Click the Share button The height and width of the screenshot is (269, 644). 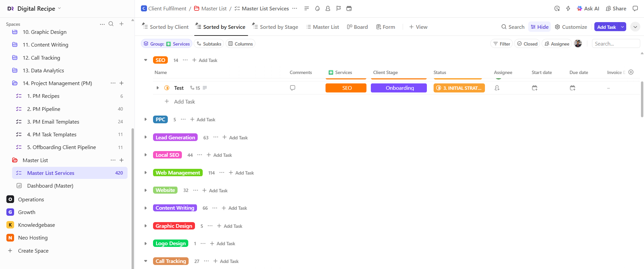point(616,8)
